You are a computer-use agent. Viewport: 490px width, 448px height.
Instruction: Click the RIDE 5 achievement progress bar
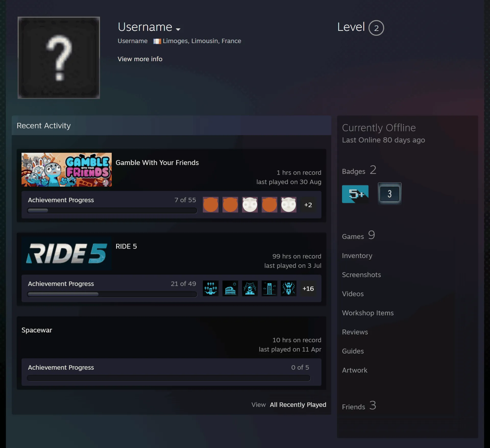(x=112, y=294)
